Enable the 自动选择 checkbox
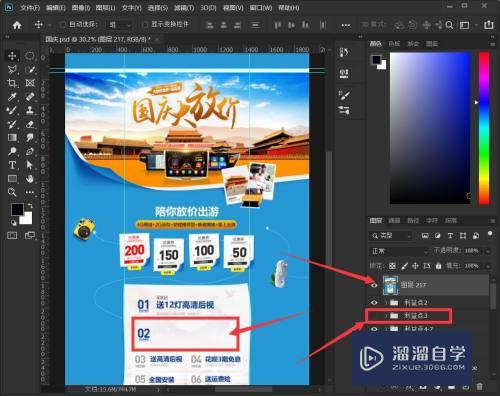This screenshot has height=396, width=500. coord(62,25)
